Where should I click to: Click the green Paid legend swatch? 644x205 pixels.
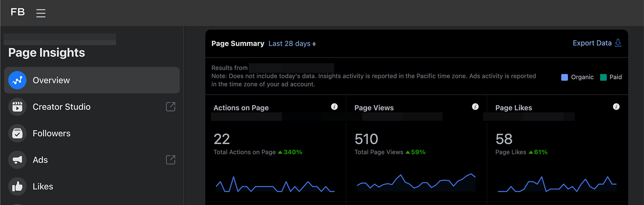(603, 77)
